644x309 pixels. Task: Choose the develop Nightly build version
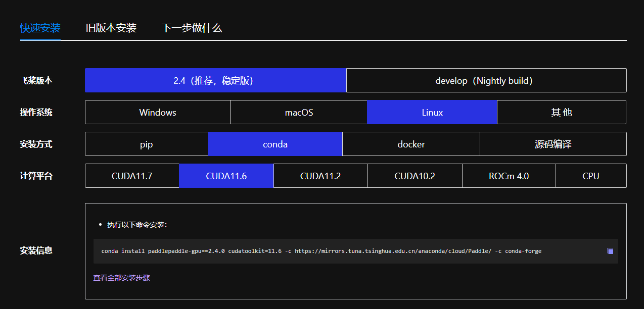pos(486,80)
